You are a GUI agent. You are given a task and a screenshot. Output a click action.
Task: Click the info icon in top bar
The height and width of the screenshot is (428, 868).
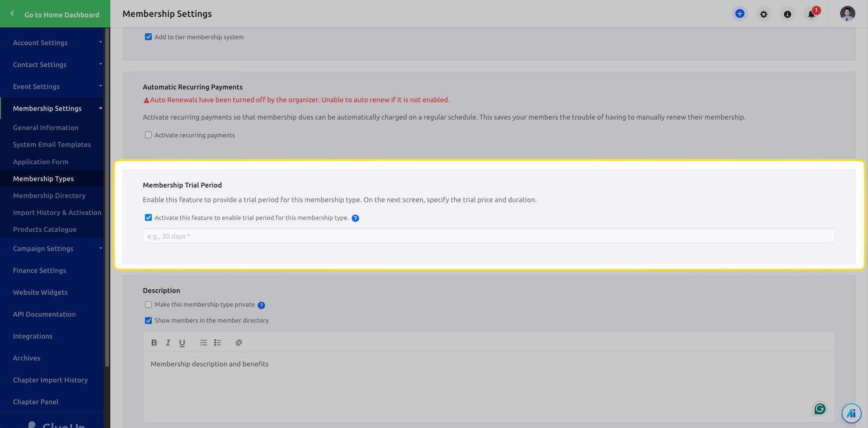[787, 14]
